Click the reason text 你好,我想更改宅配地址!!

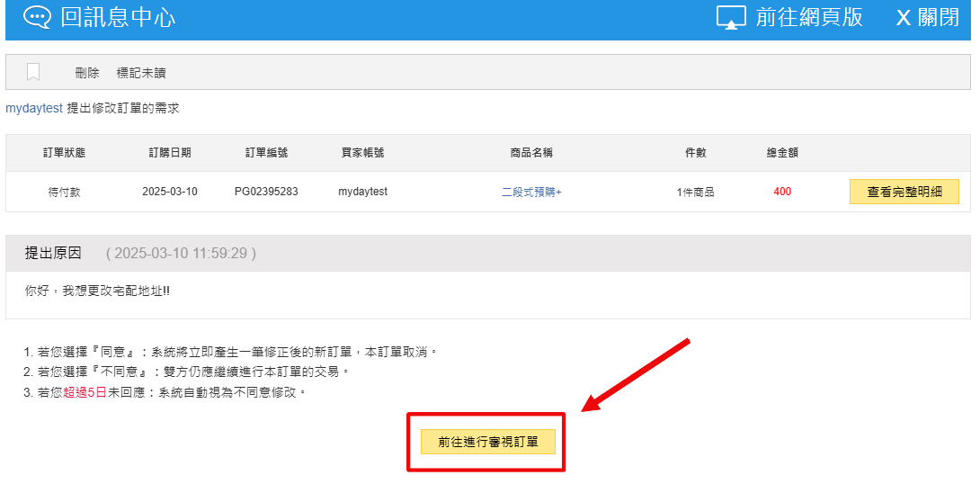pyautogui.click(x=97, y=292)
